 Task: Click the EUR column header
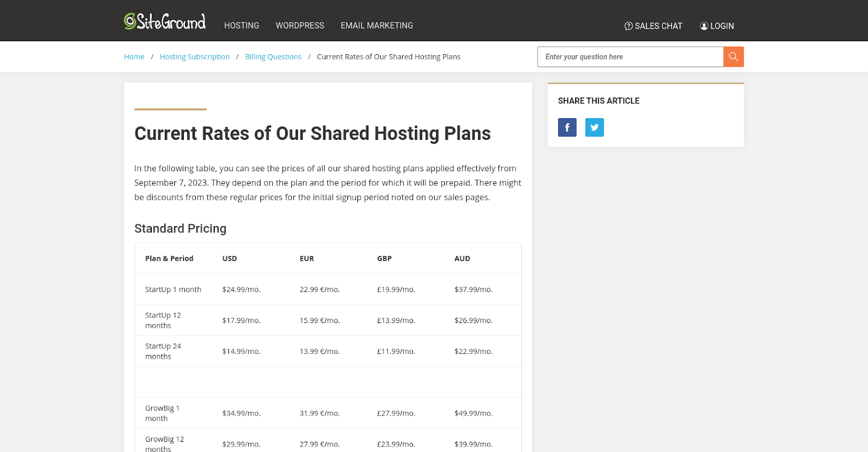(x=307, y=259)
